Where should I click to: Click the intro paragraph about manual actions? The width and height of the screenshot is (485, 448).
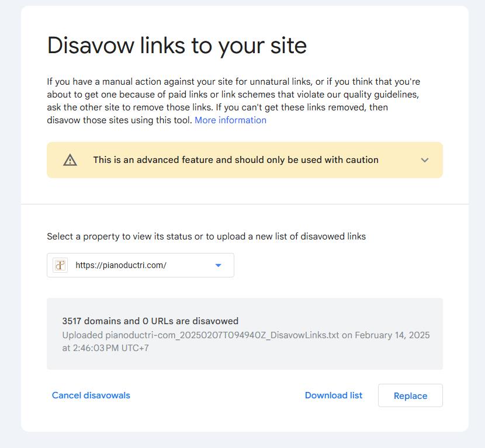(233, 82)
